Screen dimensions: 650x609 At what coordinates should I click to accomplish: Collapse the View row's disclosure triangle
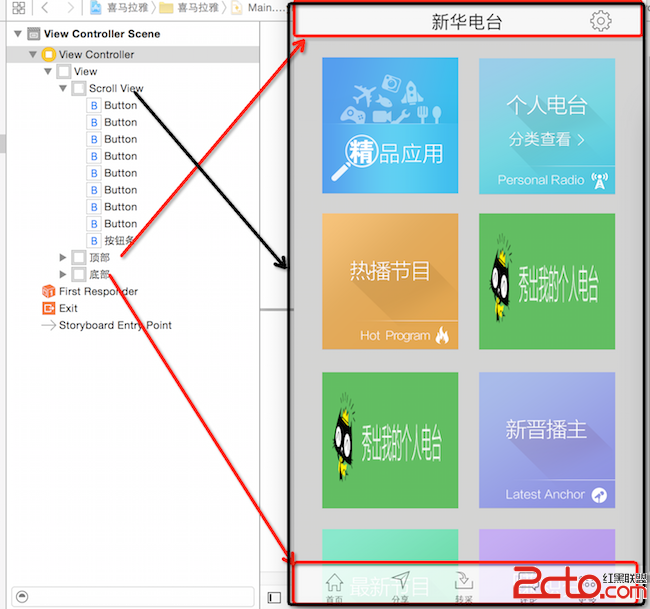tap(48, 71)
